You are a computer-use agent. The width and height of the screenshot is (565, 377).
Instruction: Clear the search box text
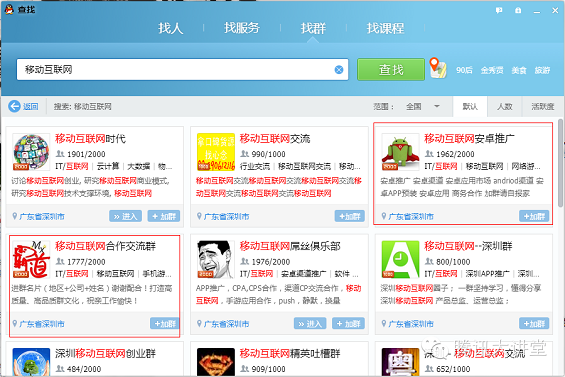(x=339, y=70)
